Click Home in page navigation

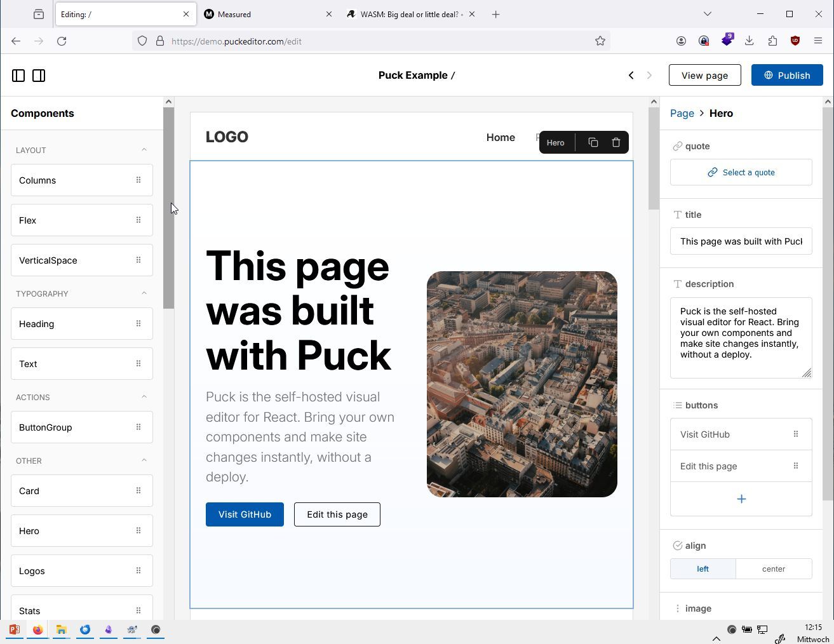[x=501, y=137]
